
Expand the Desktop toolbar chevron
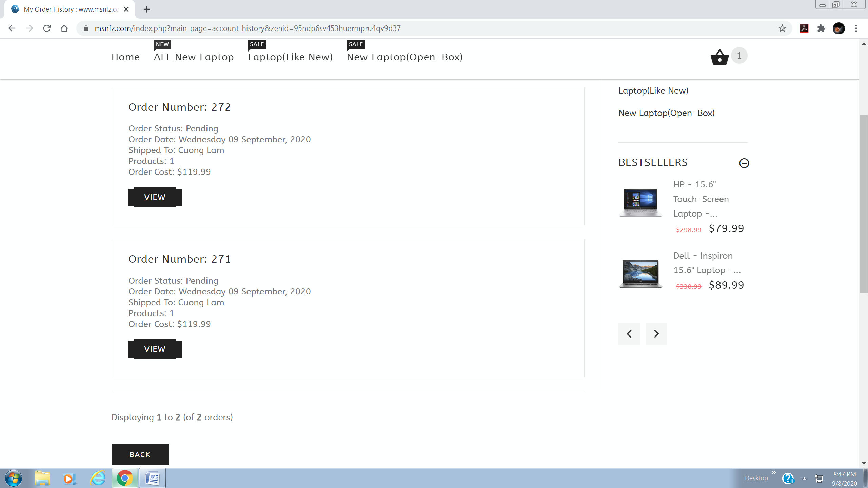pyautogui.click(x=774, y=473)
